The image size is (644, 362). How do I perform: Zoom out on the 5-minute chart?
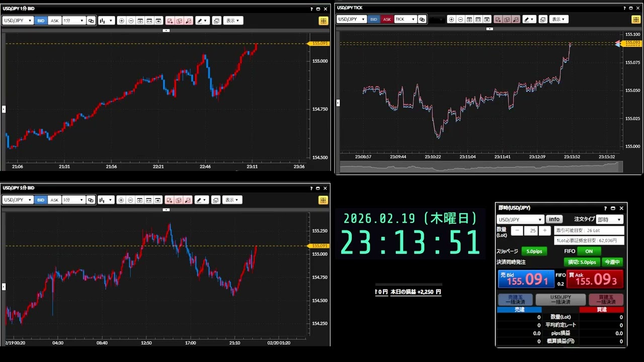click(130, 200)
